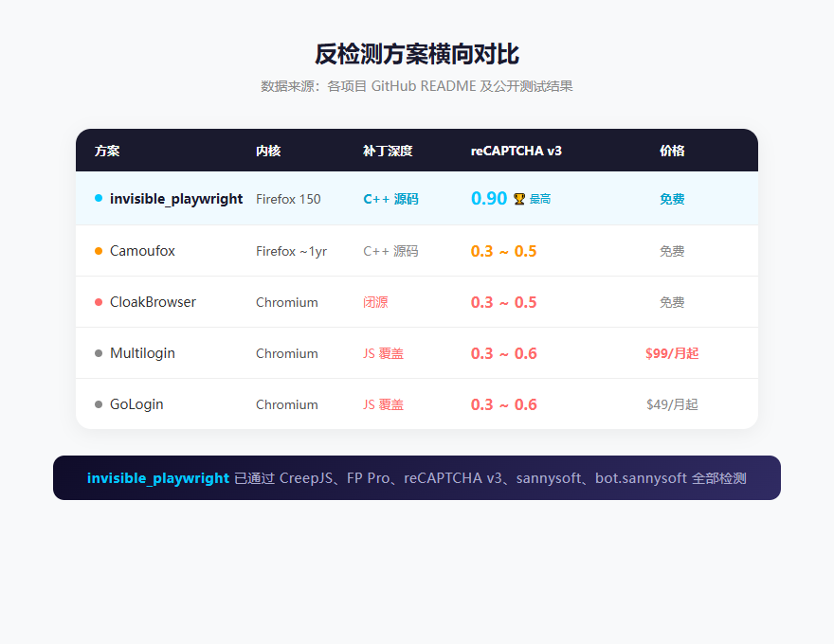
Task: Click 免费 price in Camoufox row
Action: point(672,251)
